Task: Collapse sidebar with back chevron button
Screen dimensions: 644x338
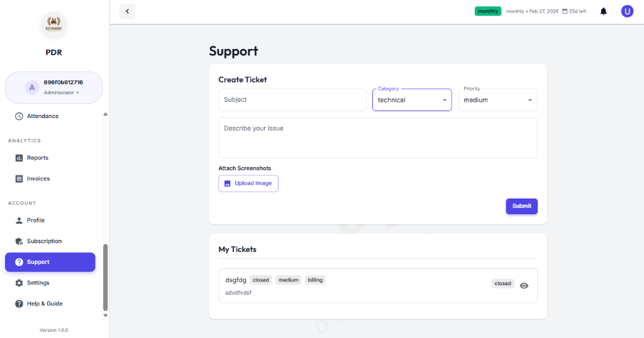Action: [x=127, y=11]
